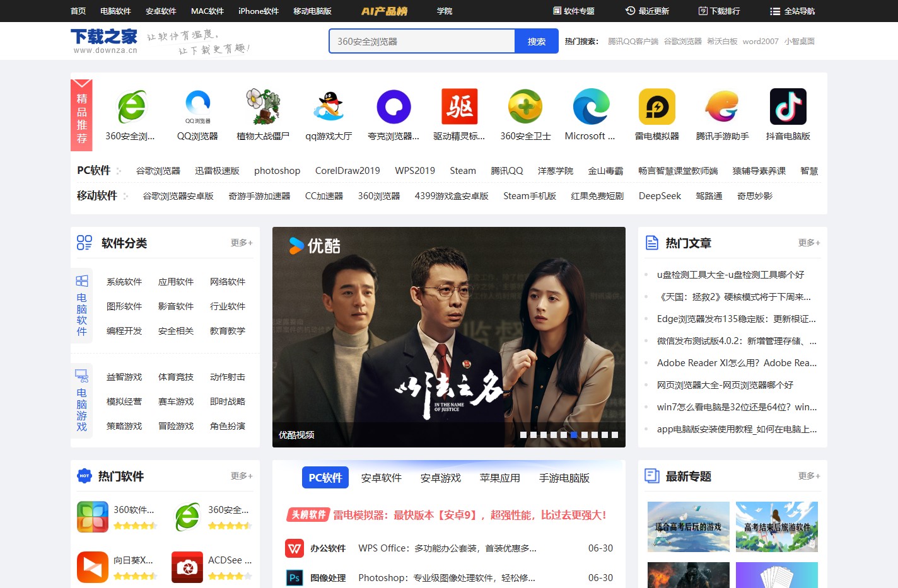Switch to the 苹果应用 tab
This screenshot has width=898, height=588.
tap(500, 478)
